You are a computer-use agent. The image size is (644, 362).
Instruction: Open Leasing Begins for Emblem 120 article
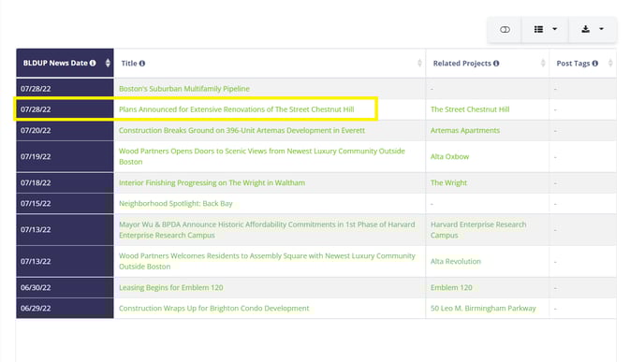[x=171, y=288]
